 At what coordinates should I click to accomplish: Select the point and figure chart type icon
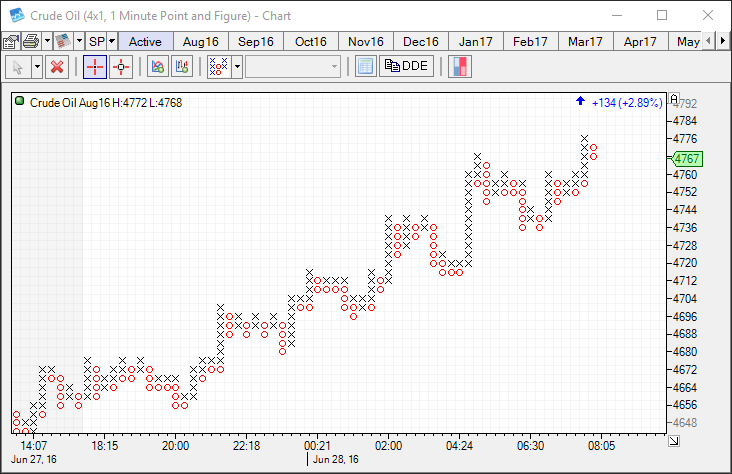point(218,67)
